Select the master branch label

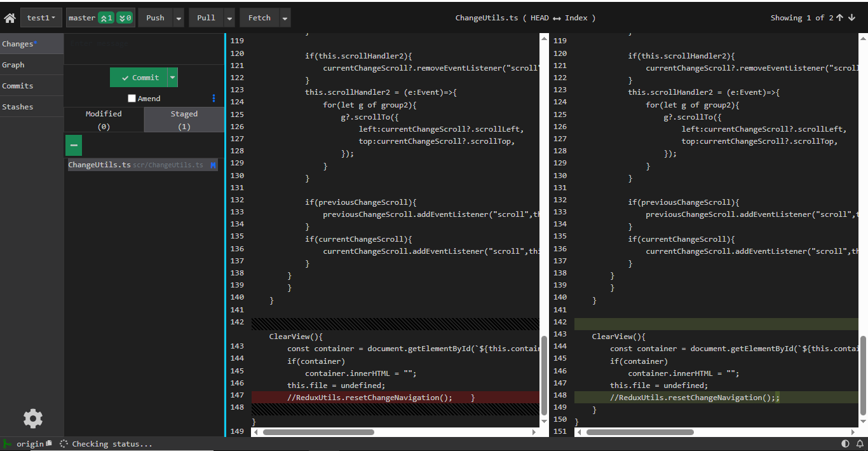click(x=82, y=18)
